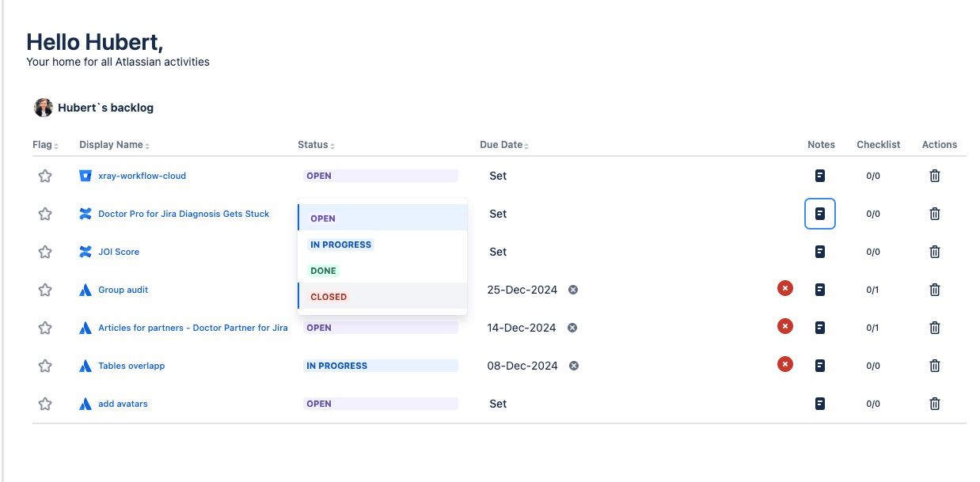Open notes for Tables overlapp
The width and height of the screenshot is (980, 482).
(820, 366)
